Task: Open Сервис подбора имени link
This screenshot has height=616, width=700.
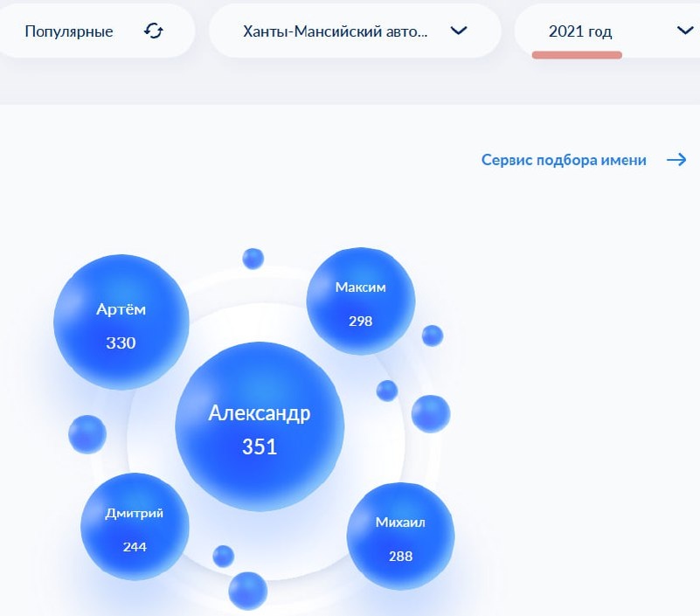Action: click(564, 160)
